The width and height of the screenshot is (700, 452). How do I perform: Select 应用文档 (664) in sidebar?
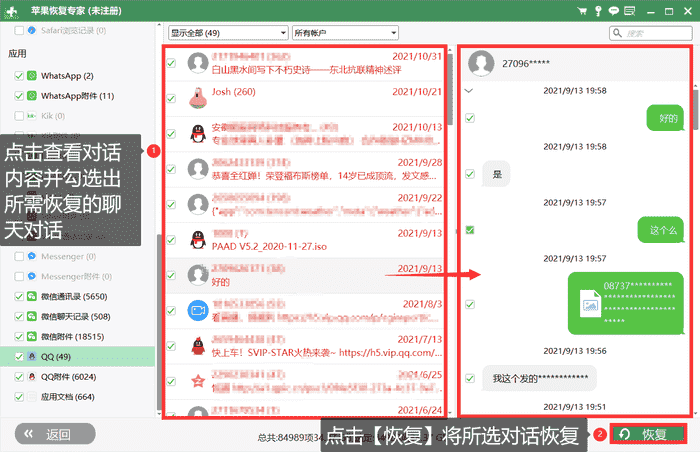[78, 397]
